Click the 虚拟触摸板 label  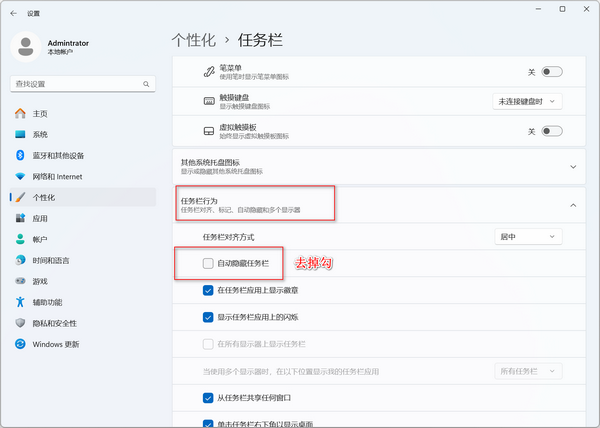[238, 127]
